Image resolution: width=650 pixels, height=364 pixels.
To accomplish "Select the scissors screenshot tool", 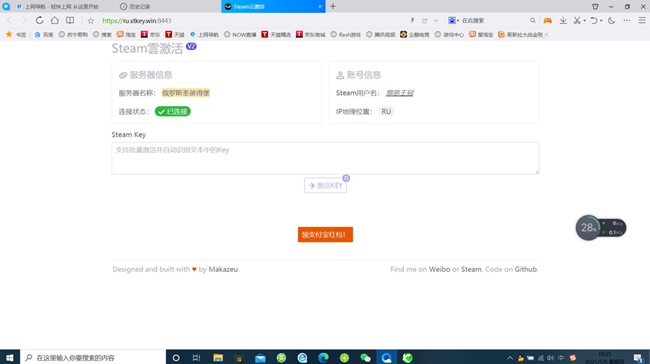I will (x=577, y=20).
